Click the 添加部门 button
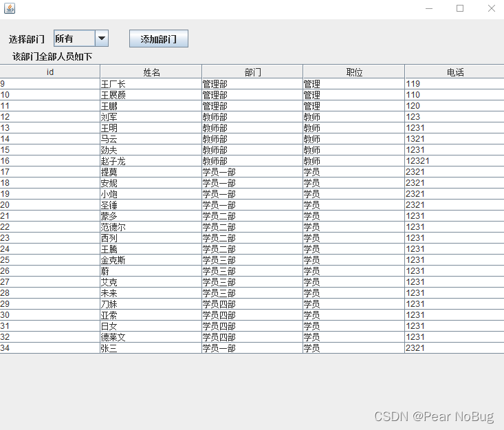Viewport: 504px width, 430px height. [158, 39]
